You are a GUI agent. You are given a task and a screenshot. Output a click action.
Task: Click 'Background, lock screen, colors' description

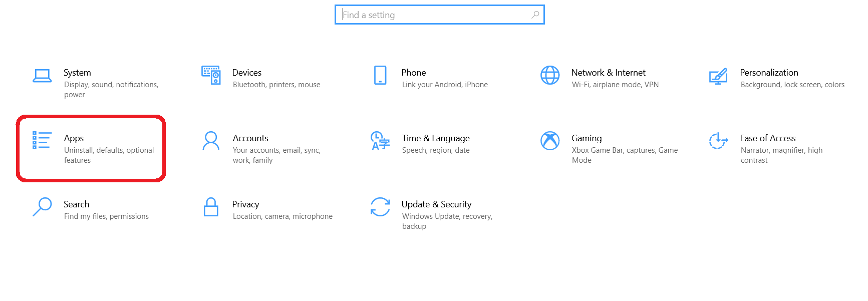[792, 85]
